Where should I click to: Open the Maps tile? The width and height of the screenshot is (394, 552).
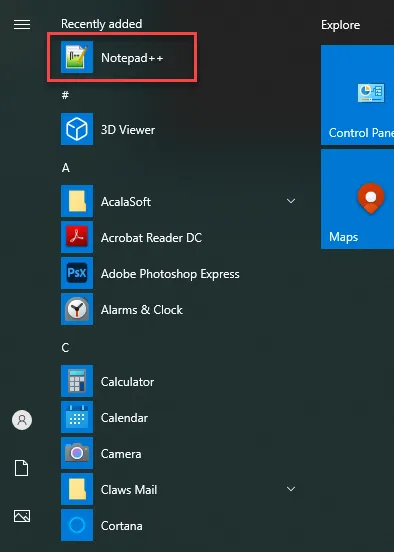(x=357, y=199)
